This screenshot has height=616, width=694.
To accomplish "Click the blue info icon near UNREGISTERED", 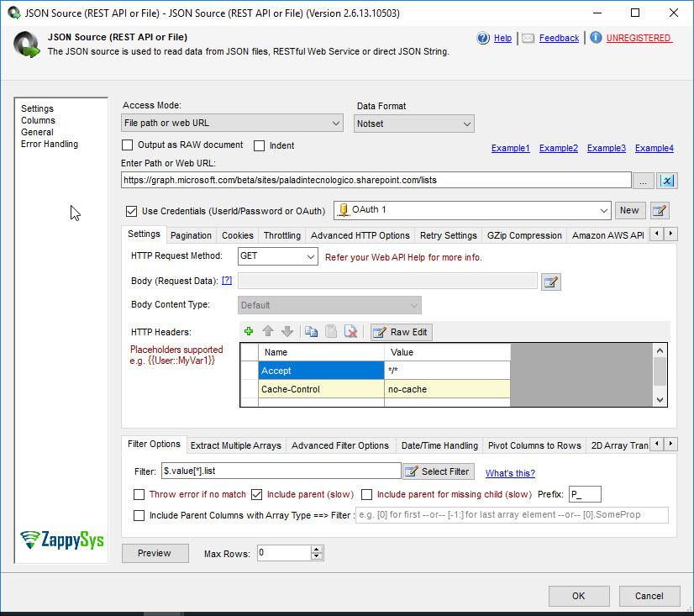I will [596, 38].
